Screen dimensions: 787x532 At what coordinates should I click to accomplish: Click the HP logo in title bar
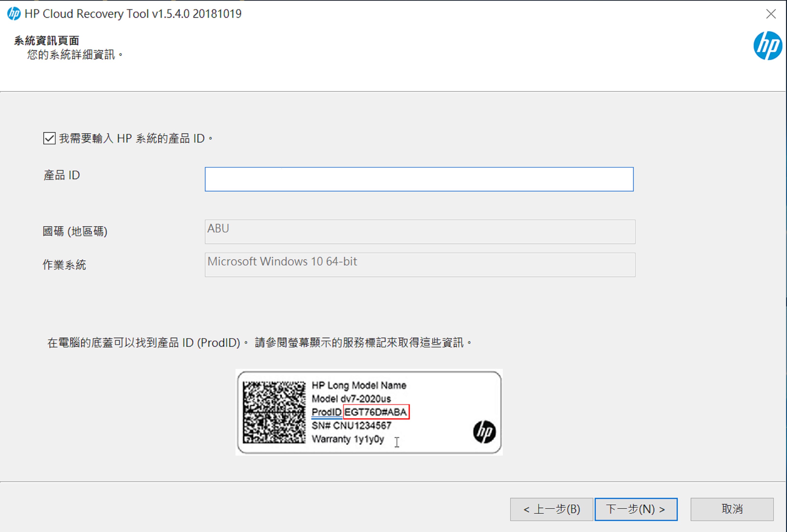click(x=13, y=14)
